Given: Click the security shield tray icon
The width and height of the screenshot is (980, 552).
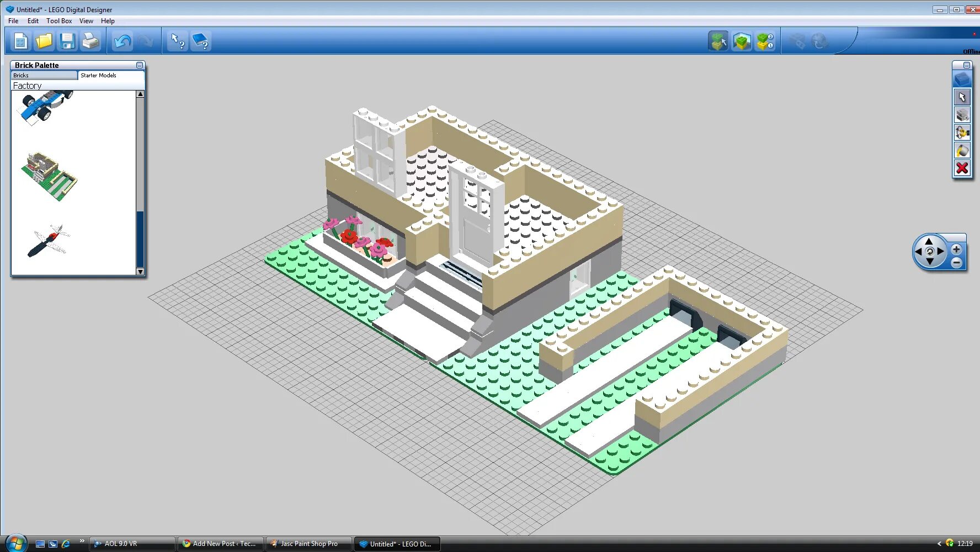Looking at the screenshot, I should coord(950,543).
